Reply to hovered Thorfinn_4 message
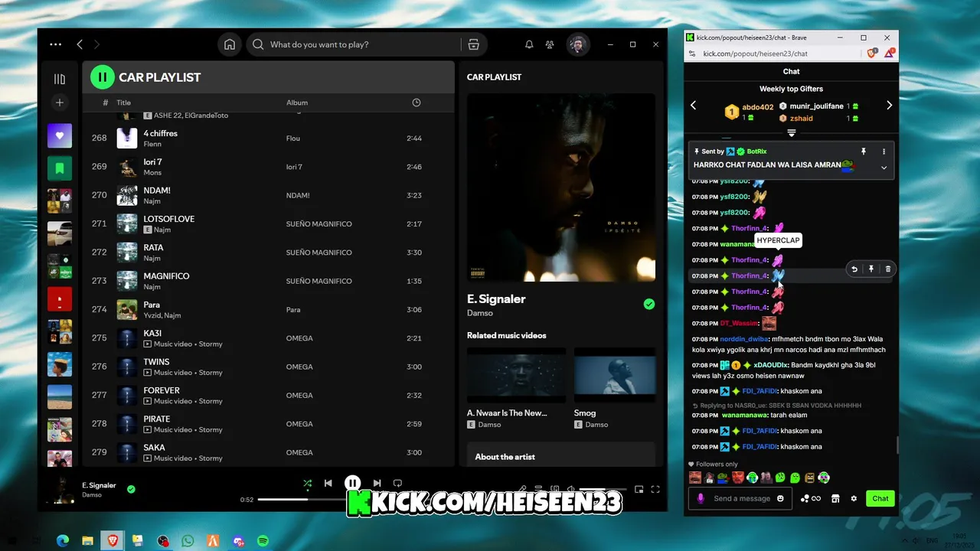Image resolution: width=980 pixels, height=551 pixels. 854,269
